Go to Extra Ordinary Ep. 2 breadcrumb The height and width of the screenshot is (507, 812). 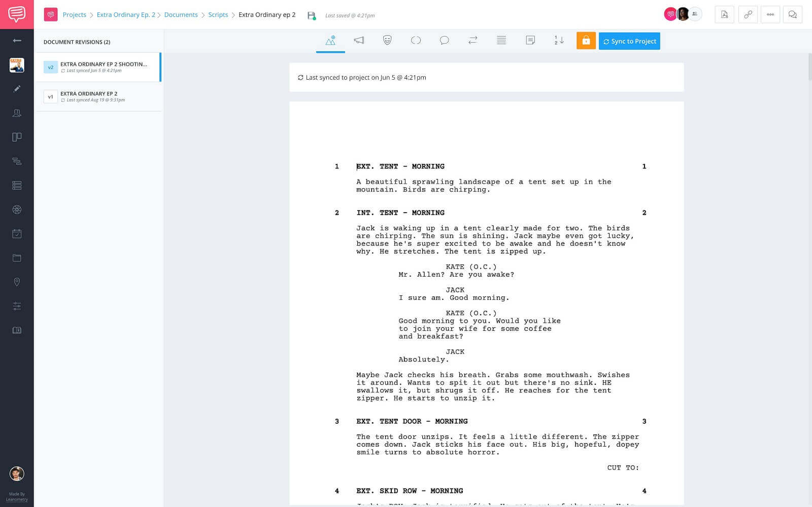point(126,15)
